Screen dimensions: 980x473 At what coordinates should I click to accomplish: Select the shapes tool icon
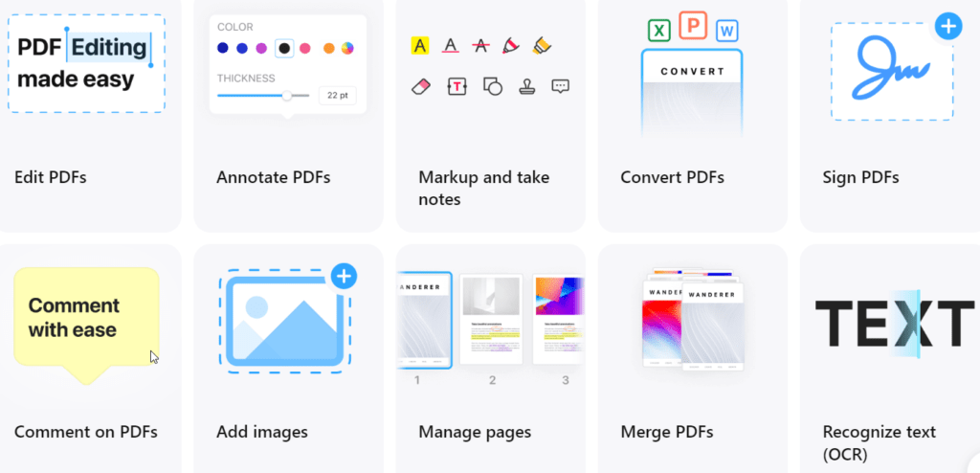coord(493,86)
